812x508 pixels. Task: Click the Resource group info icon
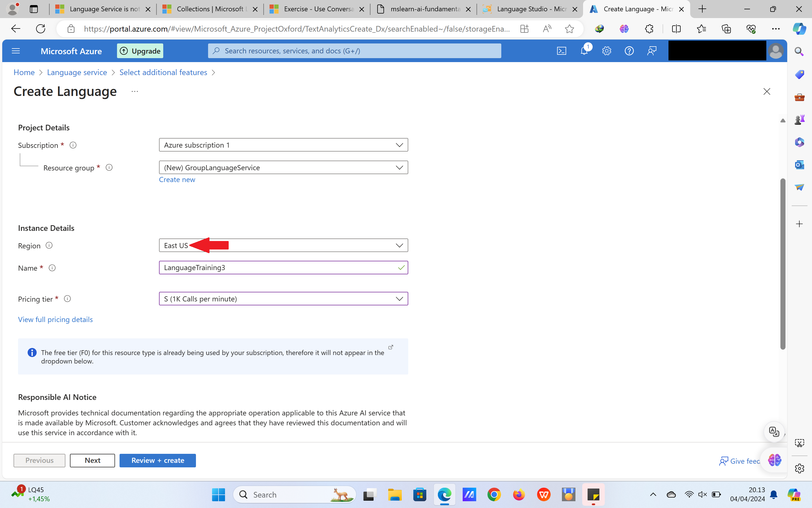click(109, 167)
